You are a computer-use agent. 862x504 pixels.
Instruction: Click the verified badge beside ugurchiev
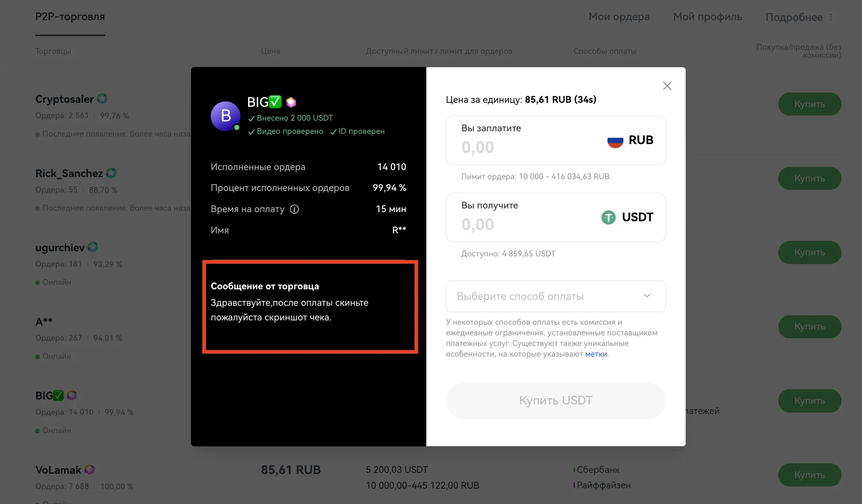tap(93, 247)
